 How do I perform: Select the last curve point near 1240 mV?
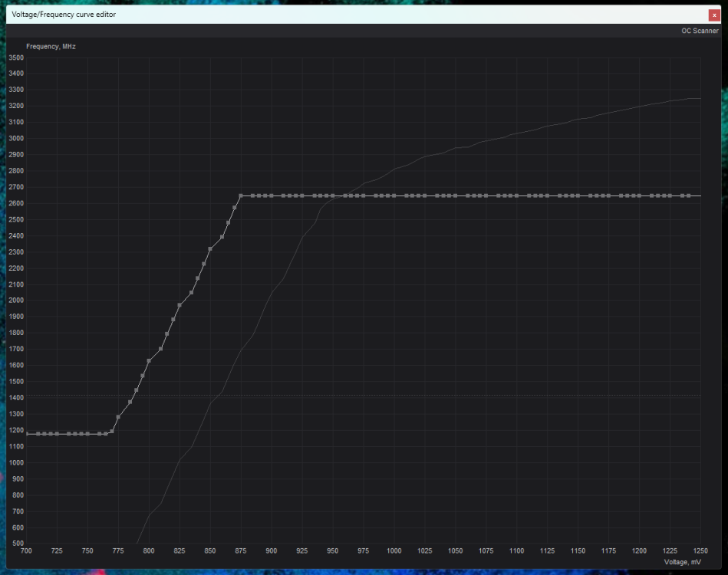click(x=688, y=195)
